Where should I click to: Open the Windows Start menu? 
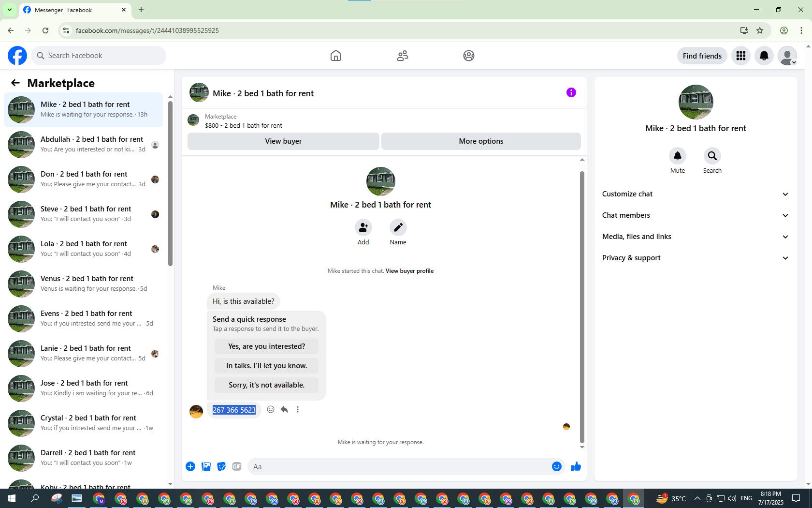pyautogui.click(x=12, y=498)
